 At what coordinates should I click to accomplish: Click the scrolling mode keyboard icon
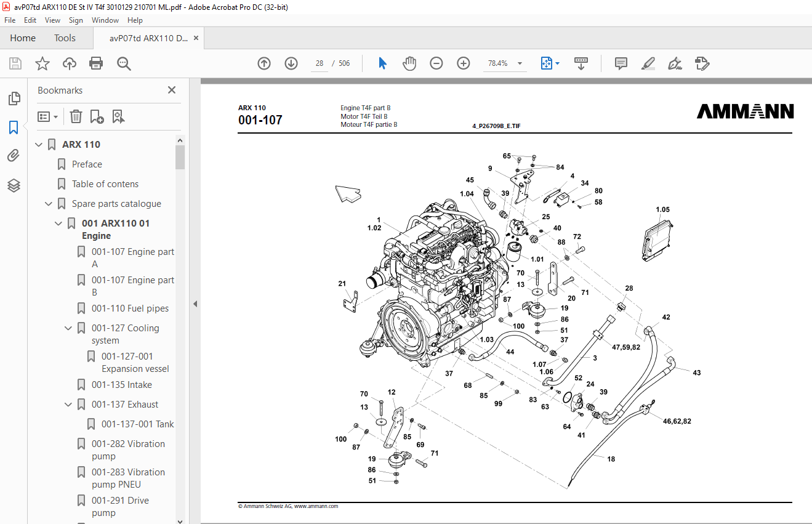click(581, 63)
